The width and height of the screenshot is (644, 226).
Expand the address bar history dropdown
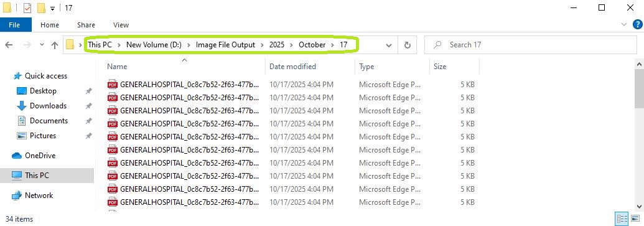point(389,45)
